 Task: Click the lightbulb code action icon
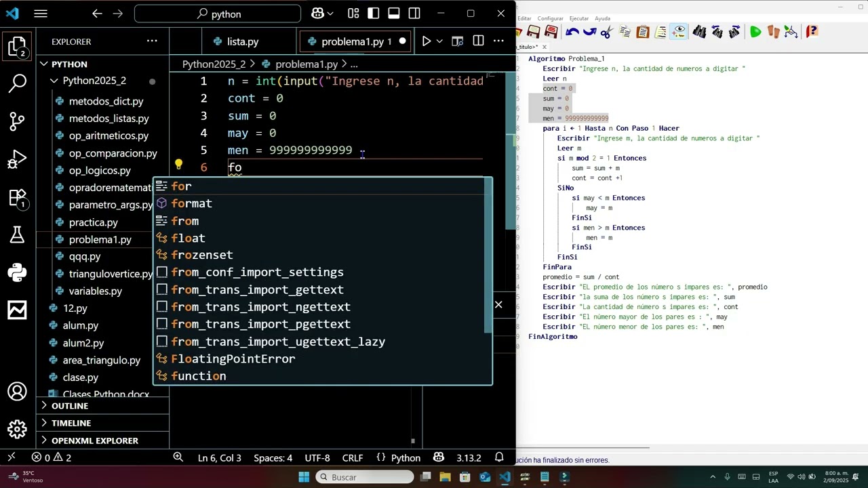(178, 165)
